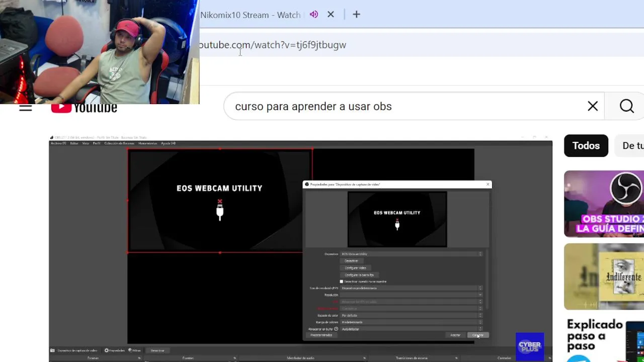Screen dimensions: 644x362
Task: Click the OBS logo in the Propiedades title bar
Action: click(x=307, y=185)
